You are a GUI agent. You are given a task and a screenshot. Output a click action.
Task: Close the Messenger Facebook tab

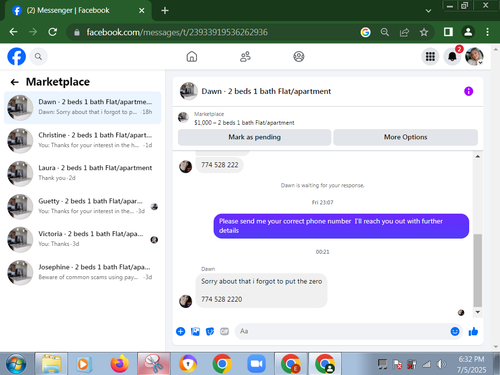tap(142, 11)
